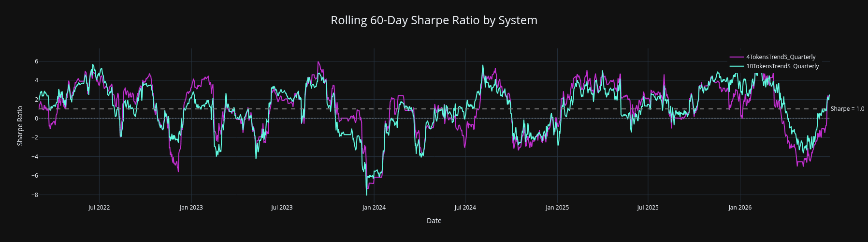
Task: Click the purple 4TokensTrendS legend line swatch
Action: coord(737,57)
